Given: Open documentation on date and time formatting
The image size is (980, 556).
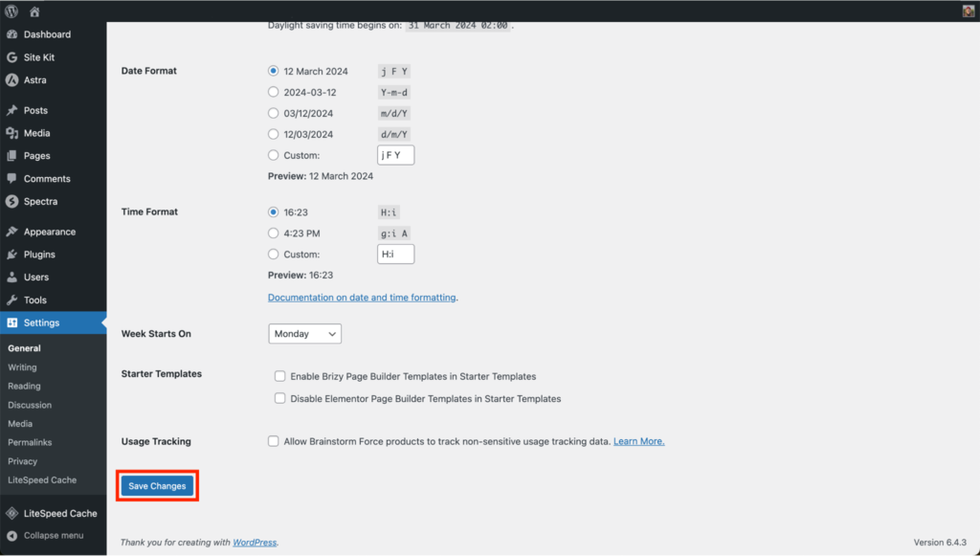Looking at the screenshot, I should pyautogui.click(x=362, y=297).
